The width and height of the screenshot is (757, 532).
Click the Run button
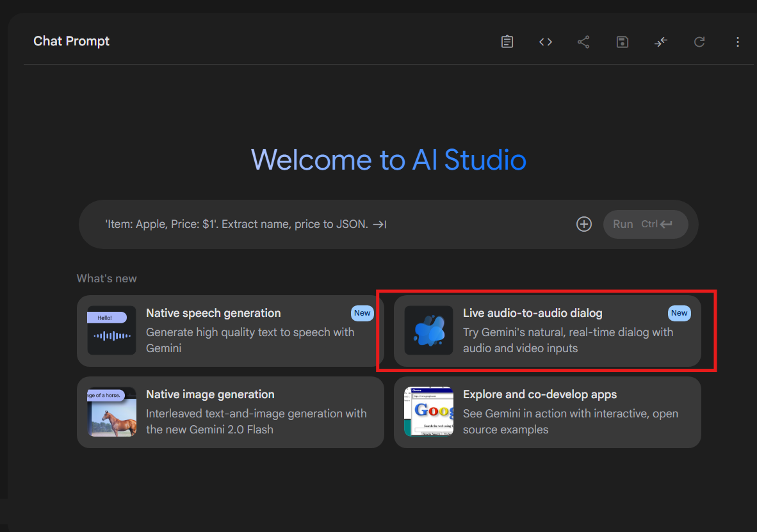(646, 224)
